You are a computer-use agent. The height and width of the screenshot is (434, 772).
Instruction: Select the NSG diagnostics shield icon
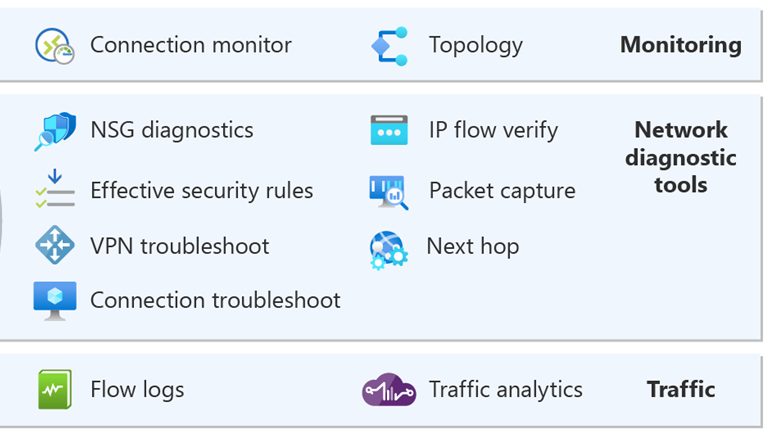(54, 131)
